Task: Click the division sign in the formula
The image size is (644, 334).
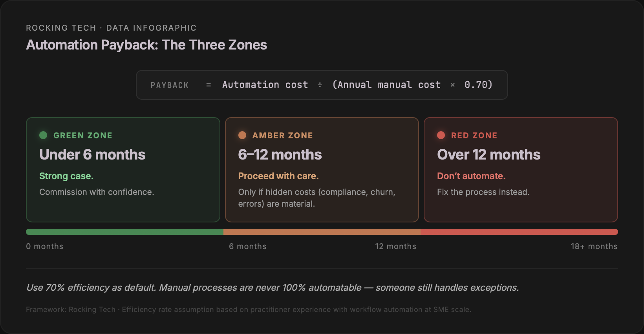Action: point(320,85)
